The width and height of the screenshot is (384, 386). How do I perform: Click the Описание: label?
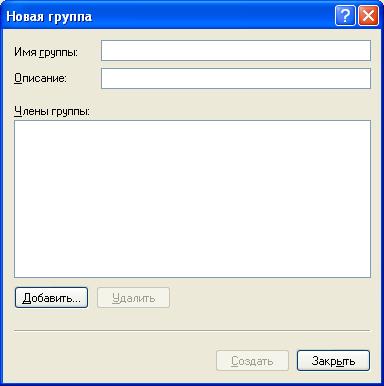tap(40, 78)
